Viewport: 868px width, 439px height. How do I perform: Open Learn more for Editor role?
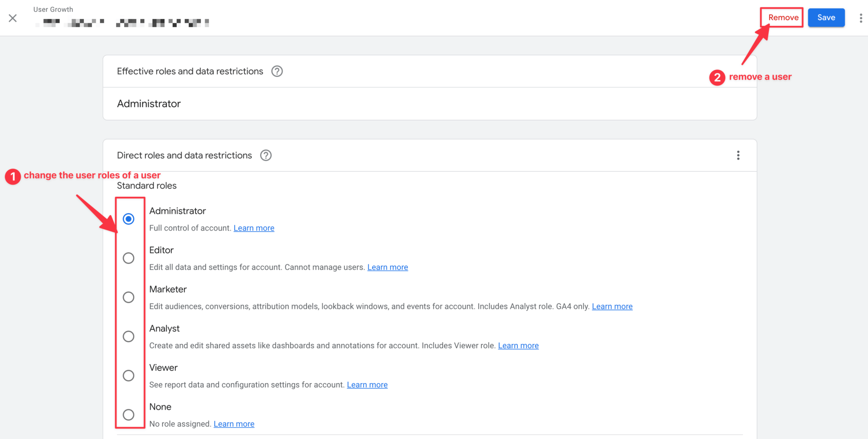tap(387, 267)
